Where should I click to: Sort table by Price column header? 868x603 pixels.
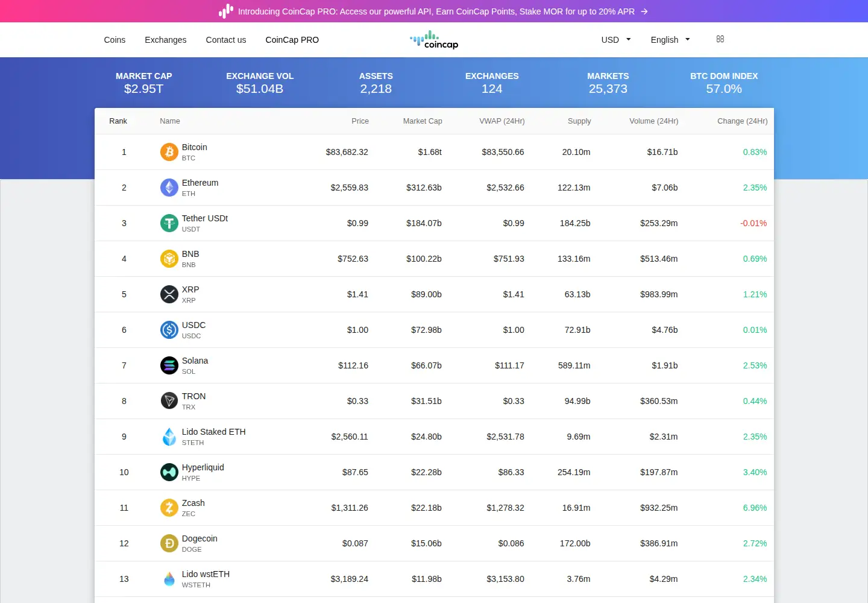[x=360, y=121]
